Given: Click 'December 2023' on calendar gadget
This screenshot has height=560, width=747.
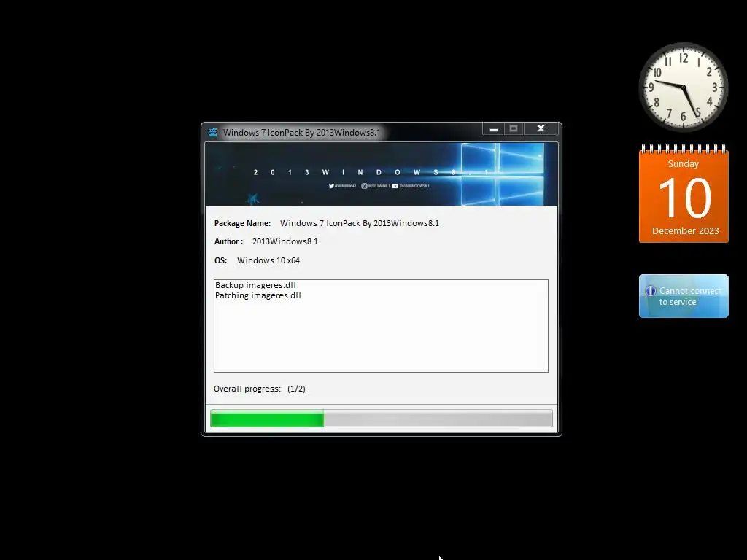Looking at the screenshot, I should 685,231.
